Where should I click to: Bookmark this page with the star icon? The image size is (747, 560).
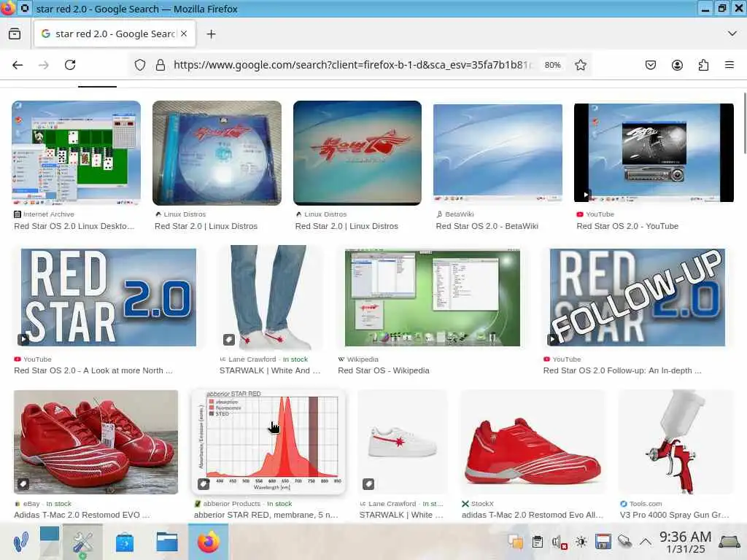tap(580, 65)
